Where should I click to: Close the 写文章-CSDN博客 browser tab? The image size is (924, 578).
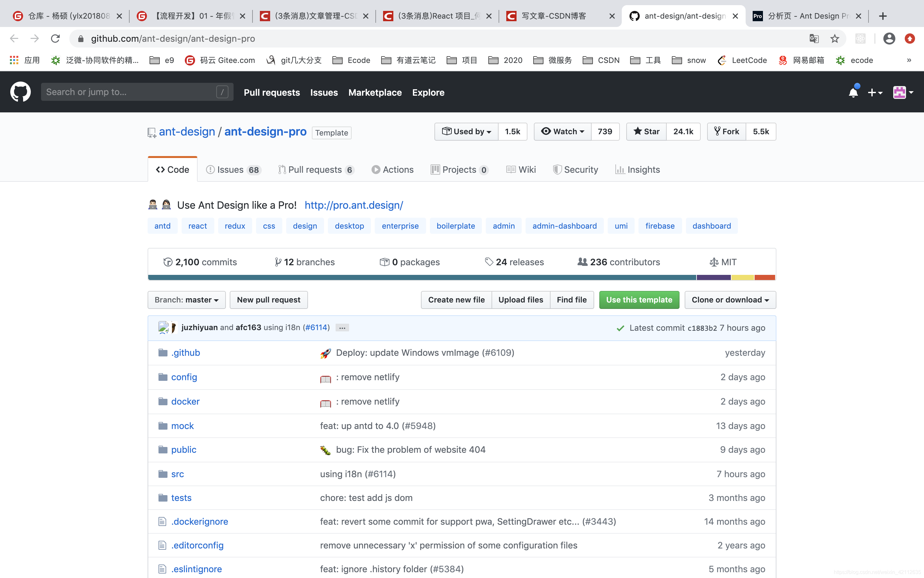[612, 16]
